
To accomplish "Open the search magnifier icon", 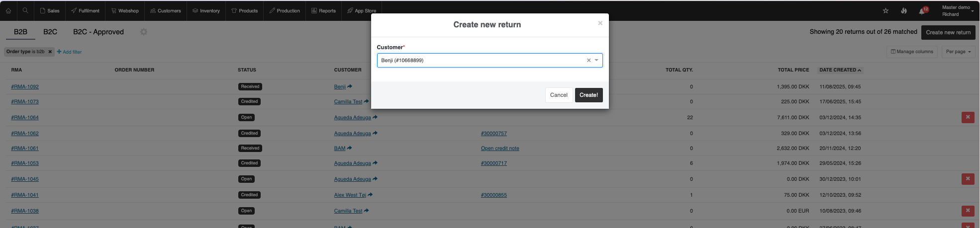I will (x=25, y=10).
